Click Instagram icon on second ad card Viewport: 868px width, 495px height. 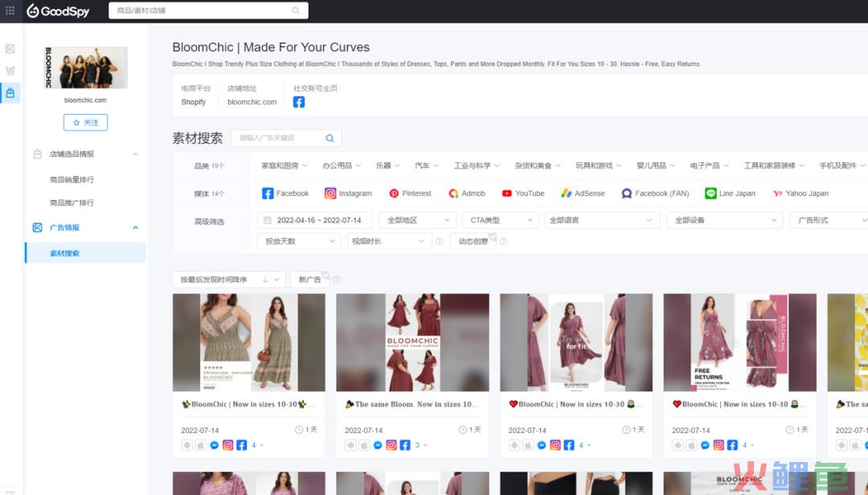click(x=391, y=445)
